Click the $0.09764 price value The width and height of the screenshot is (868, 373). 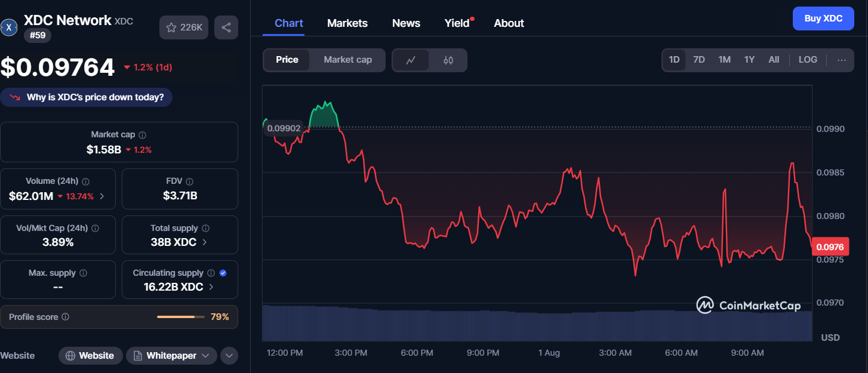click(x=57, y=67)
